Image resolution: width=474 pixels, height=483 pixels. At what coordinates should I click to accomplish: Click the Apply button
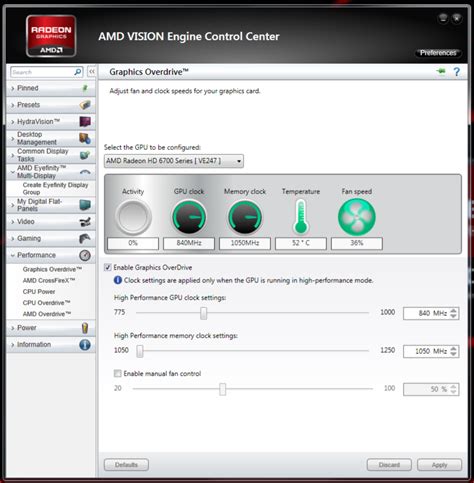pyautogui.click(x=439, y=465)
